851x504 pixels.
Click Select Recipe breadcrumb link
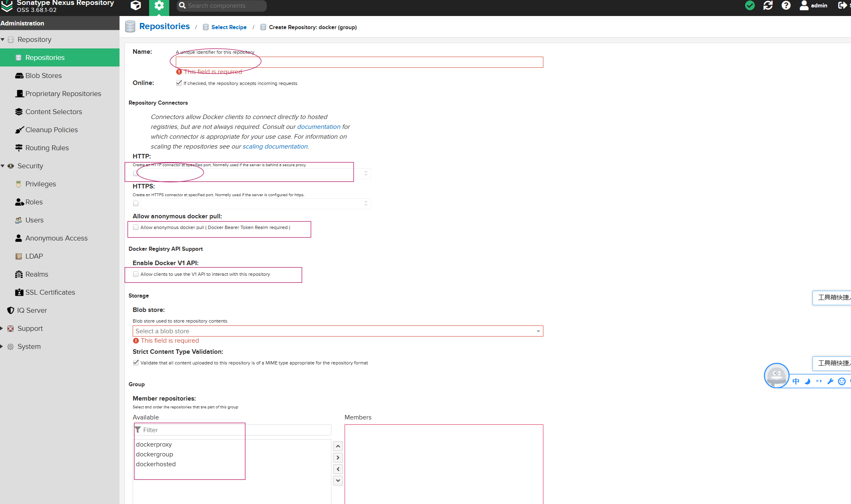pyautogui.click(x=229, y=27)
